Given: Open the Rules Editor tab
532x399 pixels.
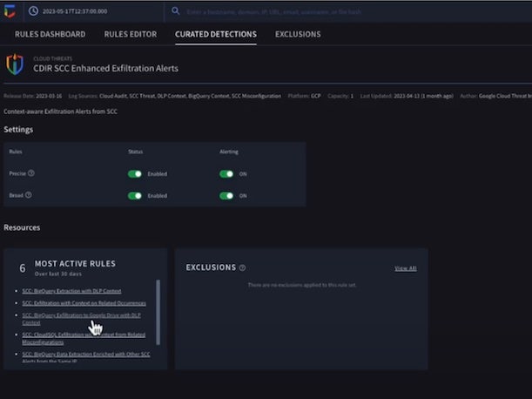Looking at the screenshot, I should tap(130, 34).
